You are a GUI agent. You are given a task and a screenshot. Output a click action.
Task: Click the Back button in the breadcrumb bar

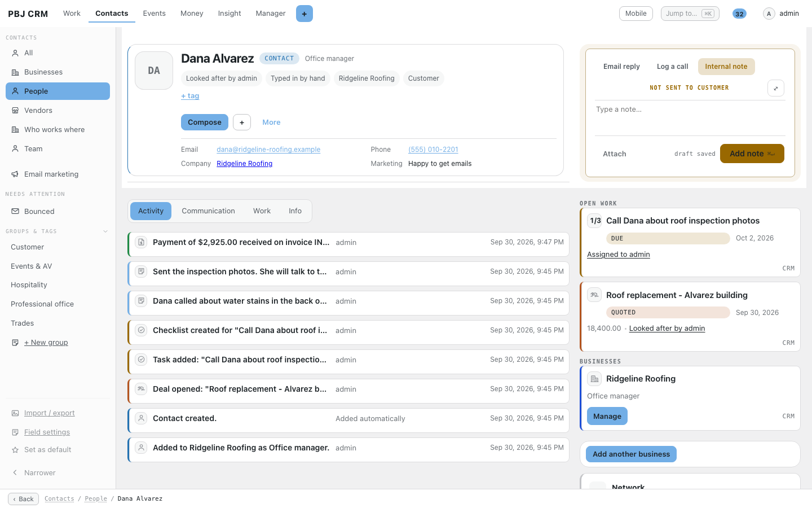coord(23,499)
